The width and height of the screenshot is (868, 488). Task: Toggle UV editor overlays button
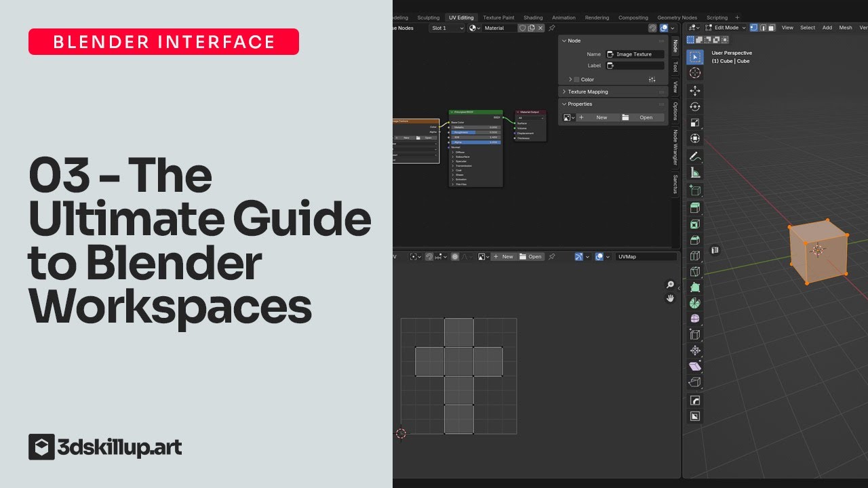[599, 257]
